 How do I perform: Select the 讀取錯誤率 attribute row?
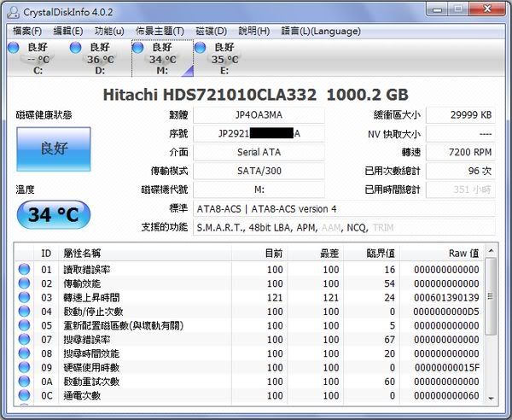click(x=249, y=270)
